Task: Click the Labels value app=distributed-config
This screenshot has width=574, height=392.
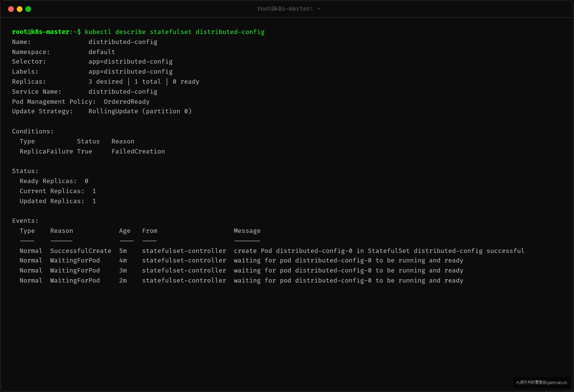Action: [130, 72]
